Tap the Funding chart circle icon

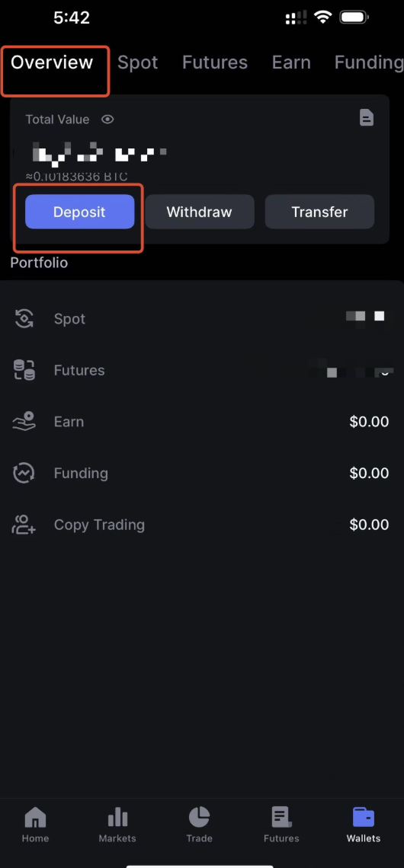tap(24, 474)
